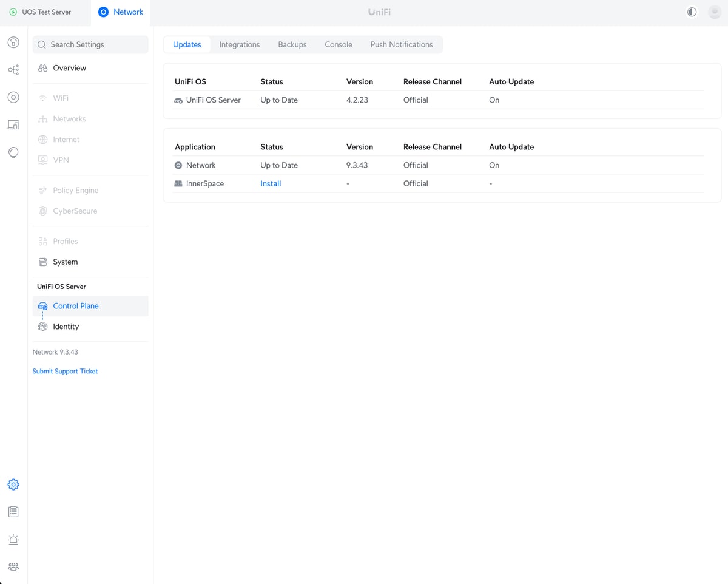
Task: Click the lightbulb Insights icon
Action: 13,152
